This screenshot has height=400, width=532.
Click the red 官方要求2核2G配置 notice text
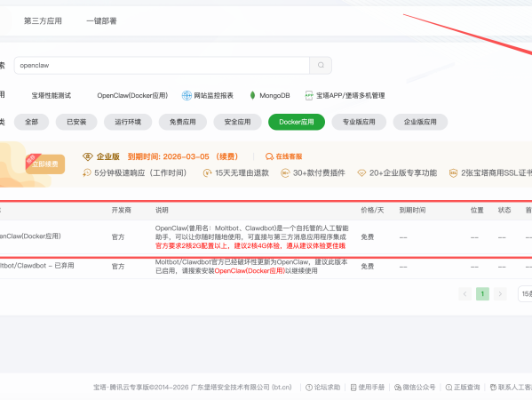250,245
